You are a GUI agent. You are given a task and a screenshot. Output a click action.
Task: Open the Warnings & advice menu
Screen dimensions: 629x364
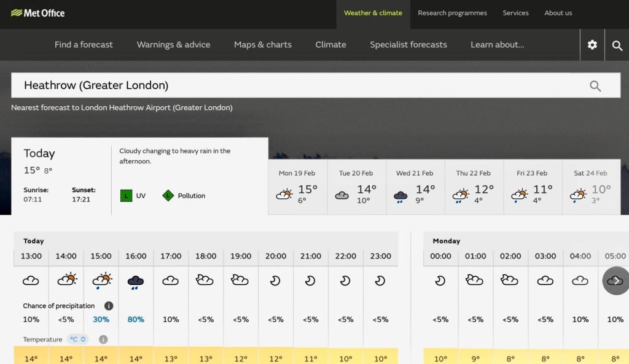[x=173, y=45]
